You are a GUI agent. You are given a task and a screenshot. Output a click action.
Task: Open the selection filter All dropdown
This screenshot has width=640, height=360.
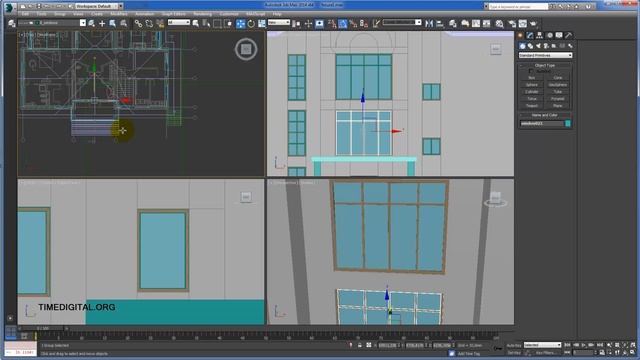point(179,22)
